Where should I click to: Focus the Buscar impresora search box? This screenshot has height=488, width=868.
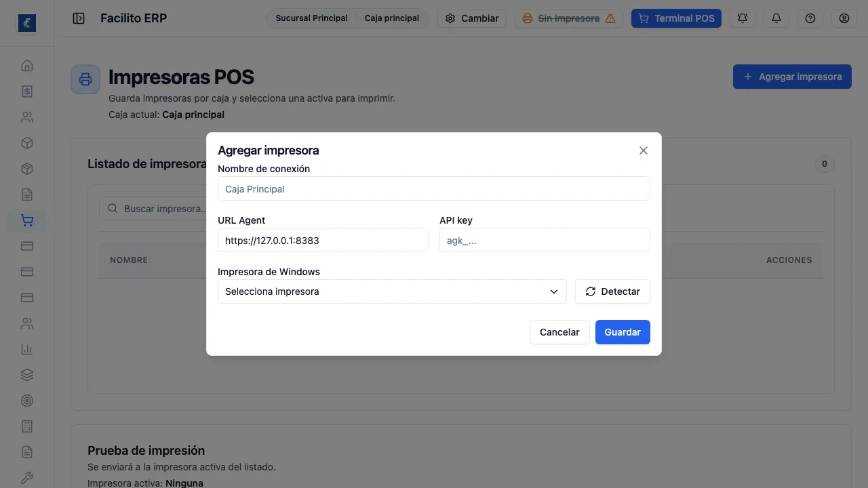point(153,209)
